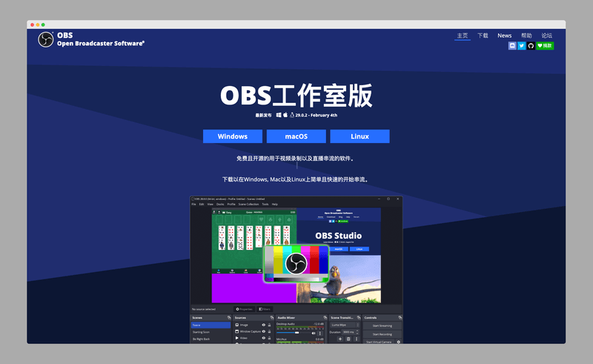Click the red close dot of the browser window

click(32, 24)
